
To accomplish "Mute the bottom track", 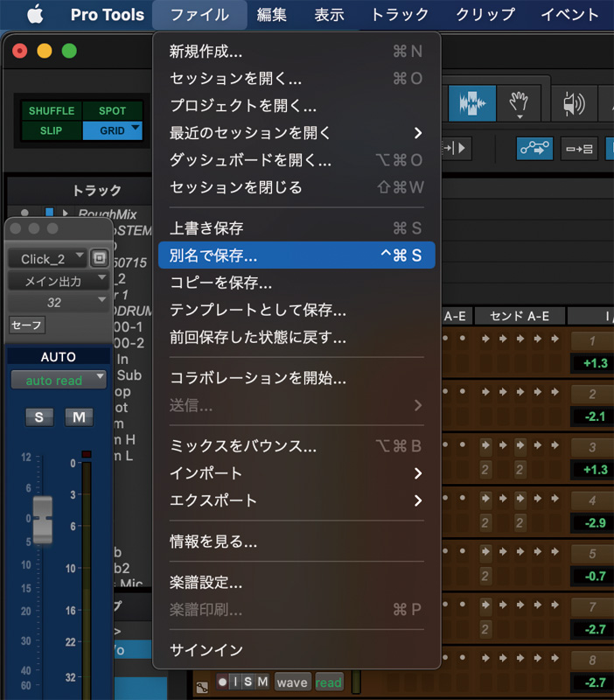I will point(262,682).
